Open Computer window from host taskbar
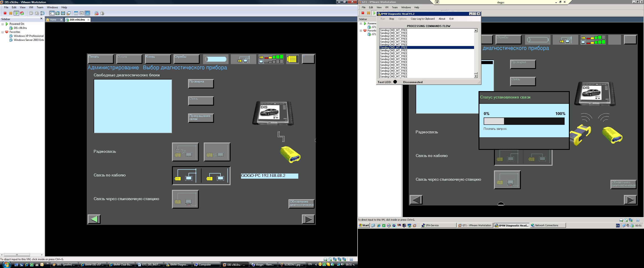This screenshot has height=268, width=644. pyautogui.click(x=206, y=264)
